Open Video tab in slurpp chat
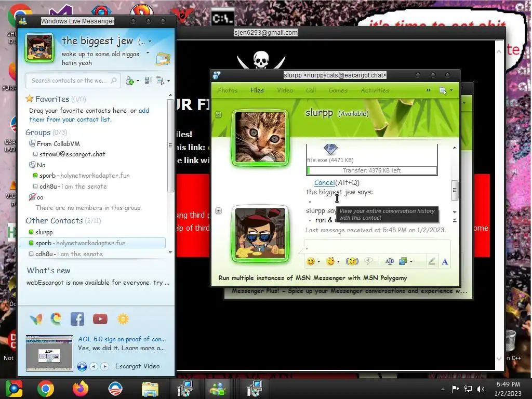532x399 pixels. [285, 90]
